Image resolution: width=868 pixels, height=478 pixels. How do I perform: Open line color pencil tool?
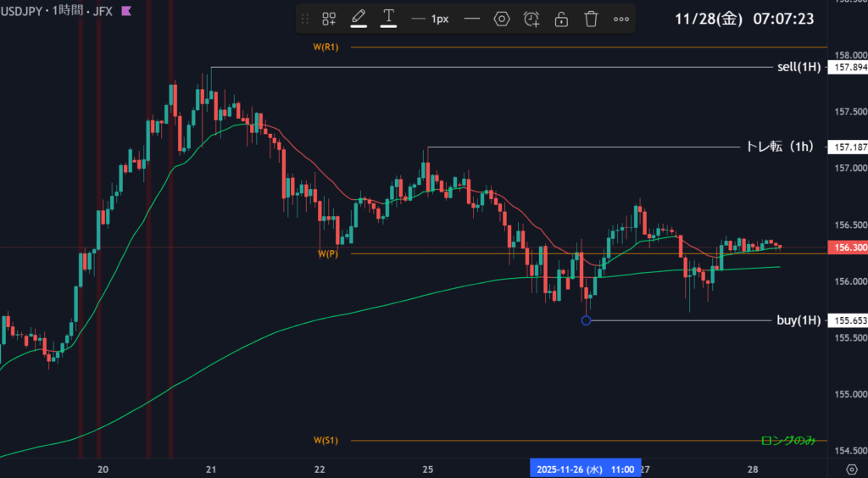click(x=359, y=18)
